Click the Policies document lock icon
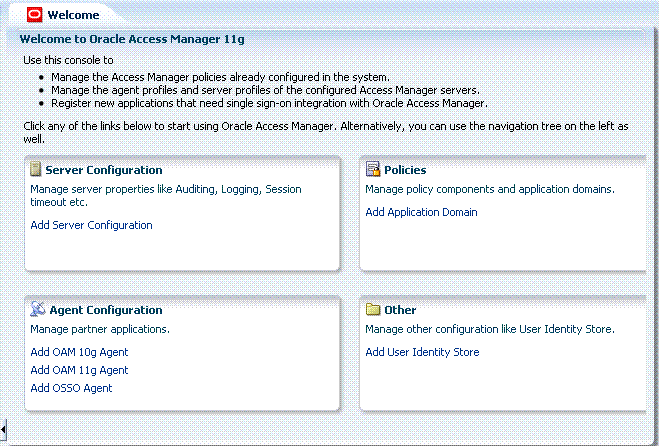The image size is (660, 447). point(373,169)
